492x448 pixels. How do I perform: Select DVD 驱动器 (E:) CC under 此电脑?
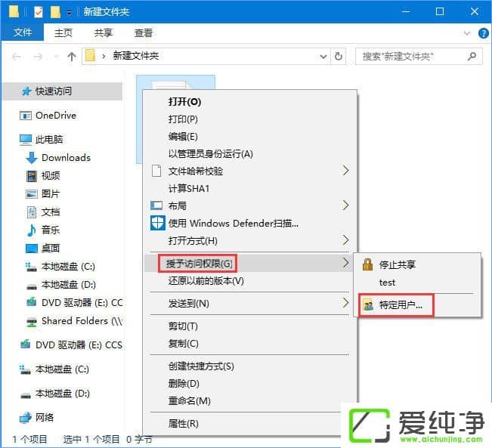[82, 303]
